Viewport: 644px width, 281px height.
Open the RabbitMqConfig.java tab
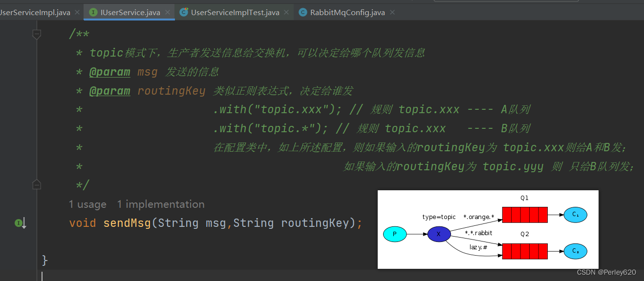click(x=347, y=12)
